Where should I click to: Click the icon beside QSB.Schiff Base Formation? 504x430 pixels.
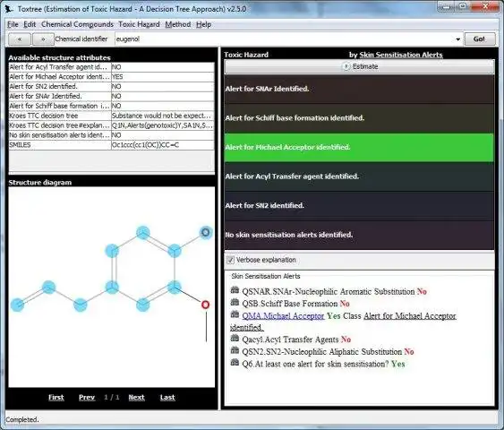[235, 302]
